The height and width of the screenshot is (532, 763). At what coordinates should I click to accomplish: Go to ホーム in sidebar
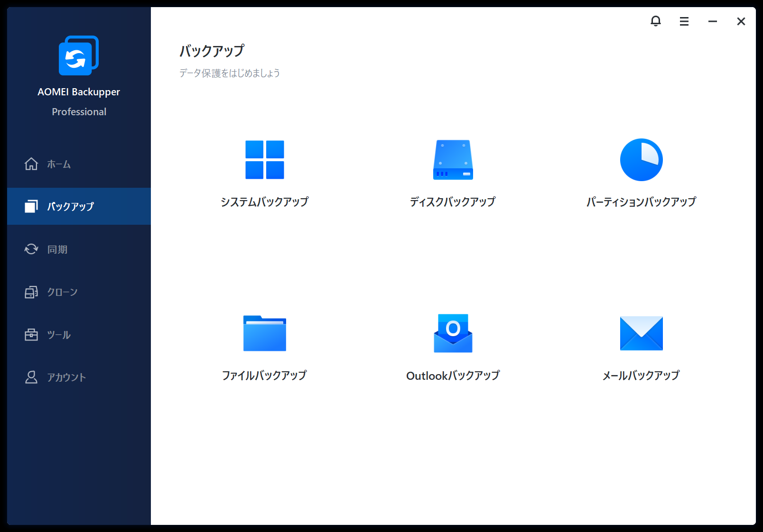(x=58, y=164)
